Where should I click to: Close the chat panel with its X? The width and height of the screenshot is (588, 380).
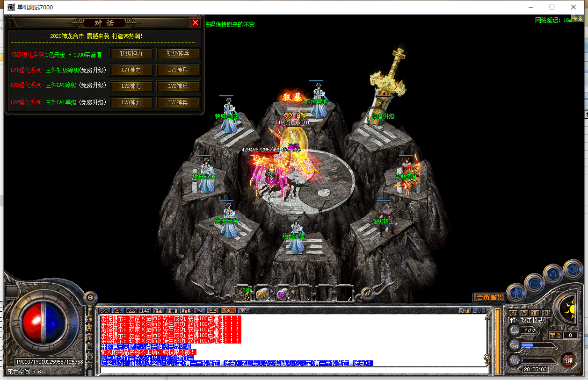click(x=479, y=310)
